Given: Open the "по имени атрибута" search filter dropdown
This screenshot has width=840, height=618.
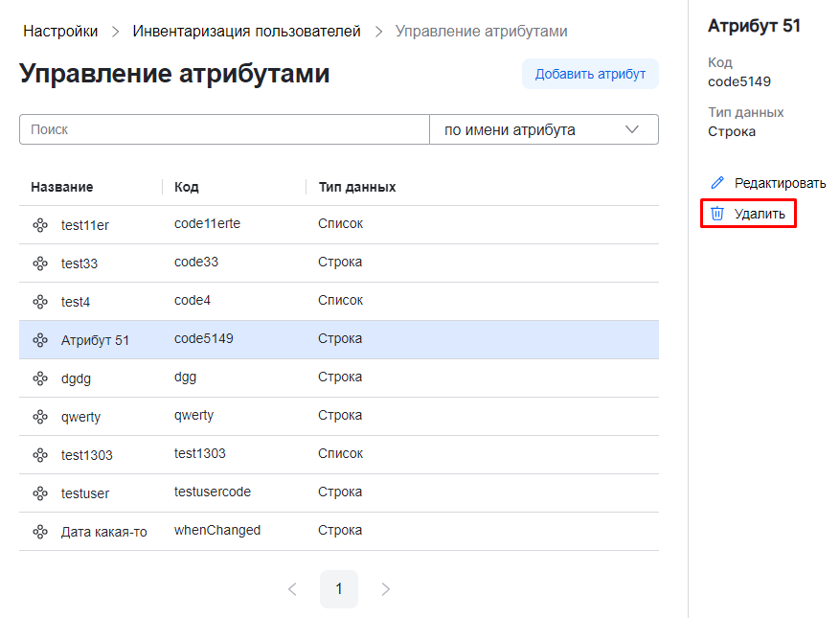Looking at the screenshot, I should pos(543,129).
